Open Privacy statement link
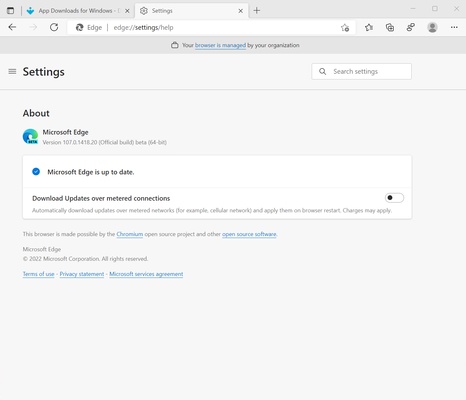466x400 pixels. pyautogui.click(x=82, y=274)
